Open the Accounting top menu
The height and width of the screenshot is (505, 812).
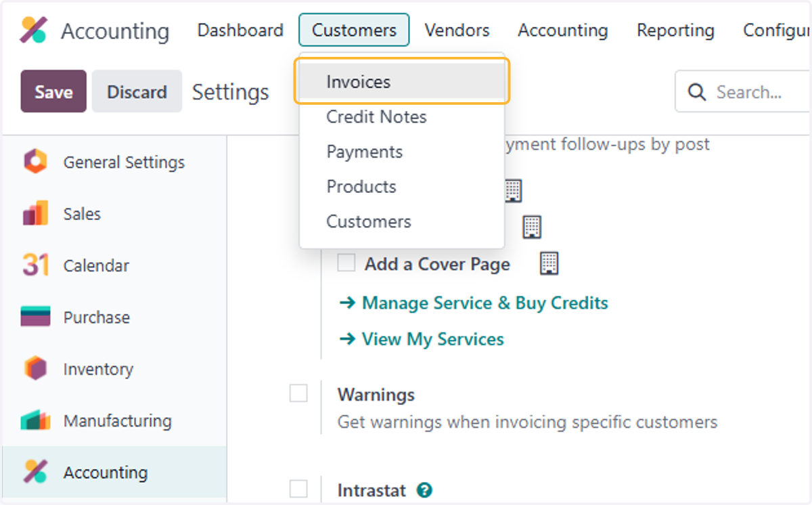(563, 30)
